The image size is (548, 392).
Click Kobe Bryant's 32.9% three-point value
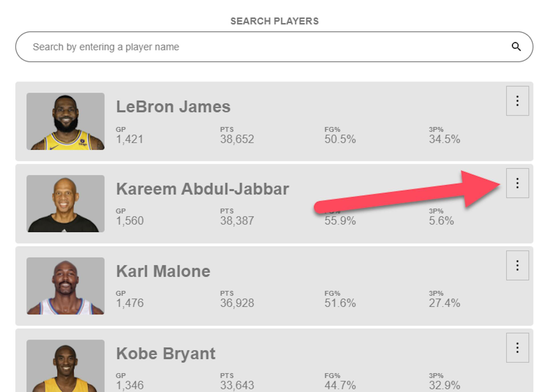444,385
